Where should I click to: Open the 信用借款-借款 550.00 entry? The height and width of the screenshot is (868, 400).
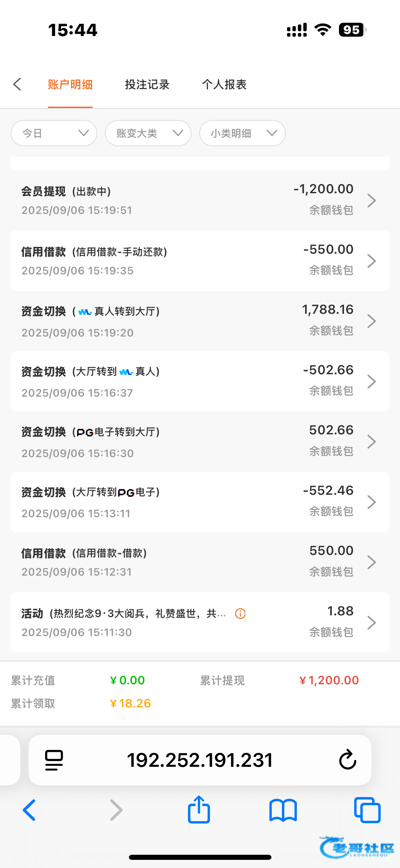199,562
